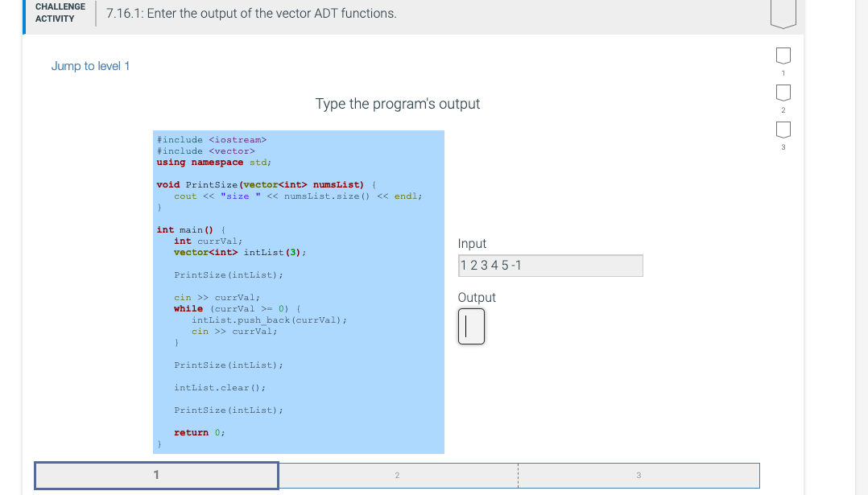The width and height of the screenshot is (868, 495).
Task: Click the Type the program's output heading
Action: (x=398, y=104)
